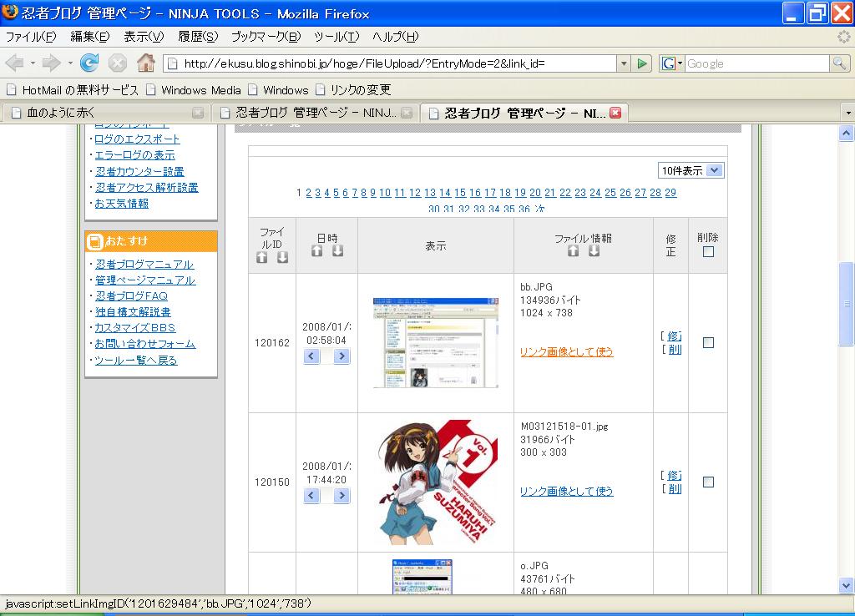Viewport: 855px width, 616px height.
Task: Sort File ID column ascending arrow
Action: tap(261, 258)
